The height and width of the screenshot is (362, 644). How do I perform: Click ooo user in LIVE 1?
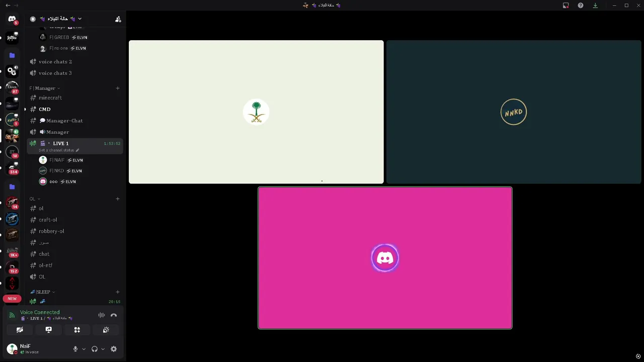pyautogui.click(x=80, y=182)
